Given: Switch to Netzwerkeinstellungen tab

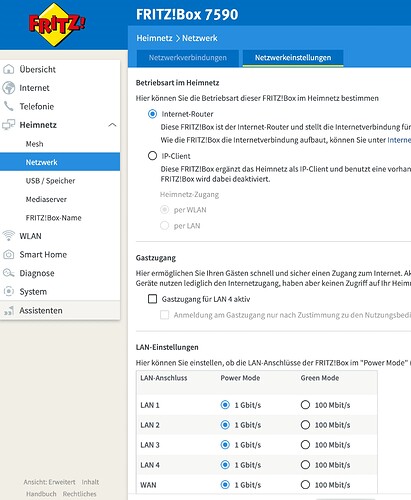Looking at the screenshot, I should 293,58.
